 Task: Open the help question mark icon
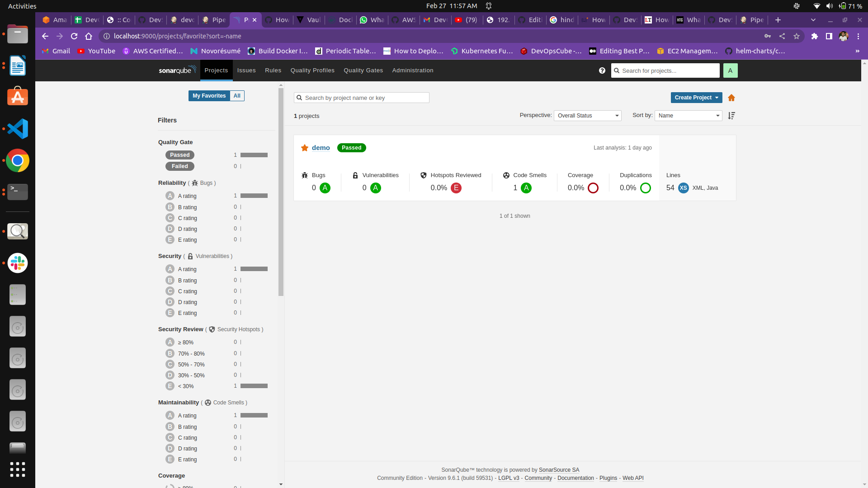click(602, 70)
